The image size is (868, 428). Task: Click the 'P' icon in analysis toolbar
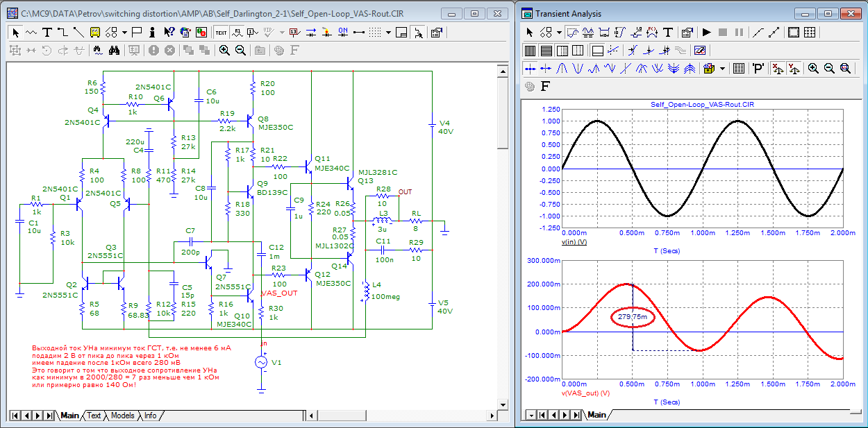[x=758, y=68]
